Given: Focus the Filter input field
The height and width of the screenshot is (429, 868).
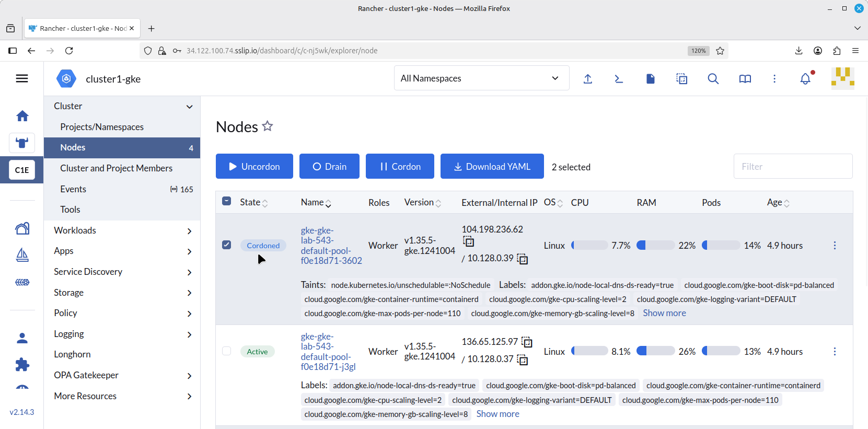Looking at the screenshot, I should click(x=793, y=166).
